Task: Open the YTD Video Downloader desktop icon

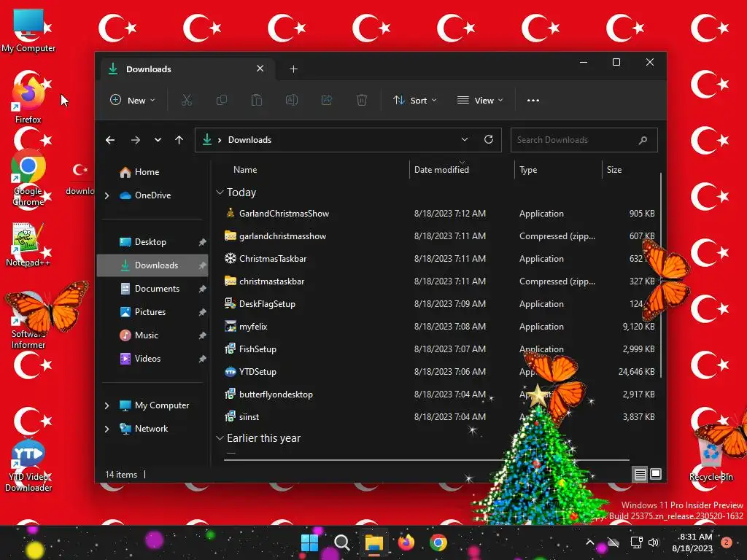Action: pos(28,466)
